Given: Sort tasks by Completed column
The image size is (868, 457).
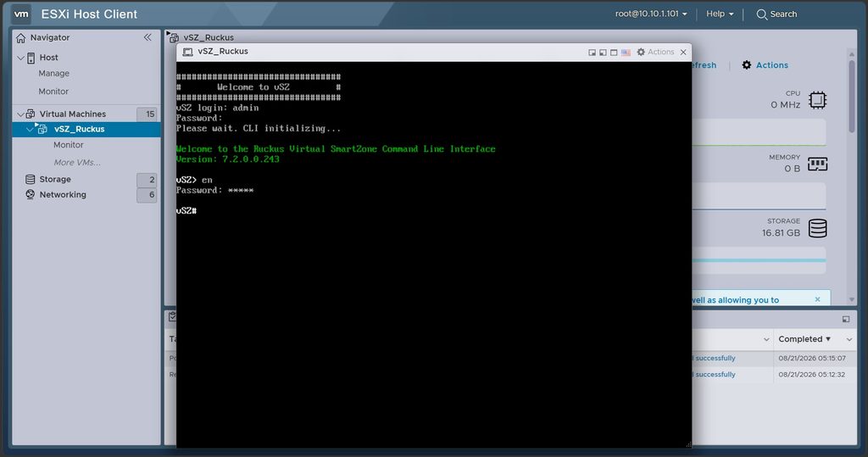Looking at the screenshot, I should pos(804,339).
